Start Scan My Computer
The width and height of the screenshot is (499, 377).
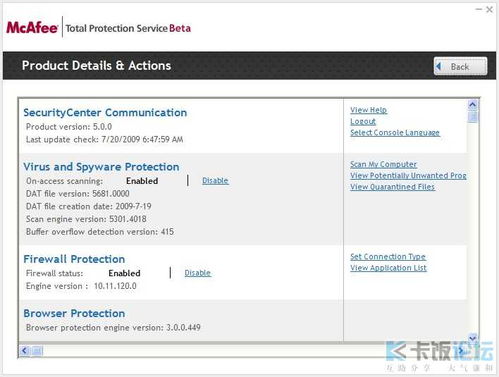[x=383, y=164]
